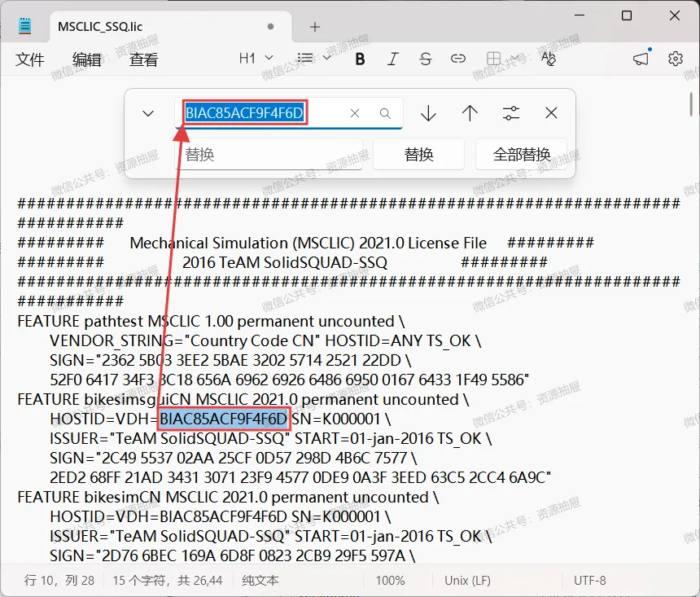Toggle italic formatting
700x597 pixels.
(392, 59)
